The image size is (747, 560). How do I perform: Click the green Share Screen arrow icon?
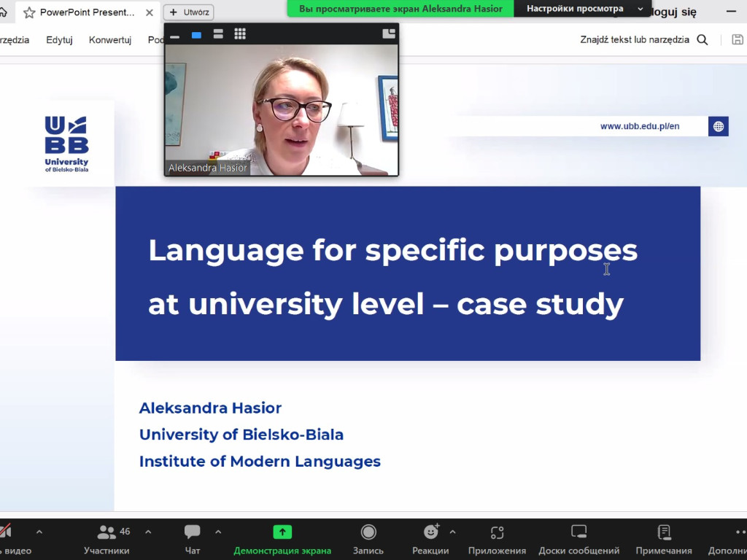(x=282, y=532)
